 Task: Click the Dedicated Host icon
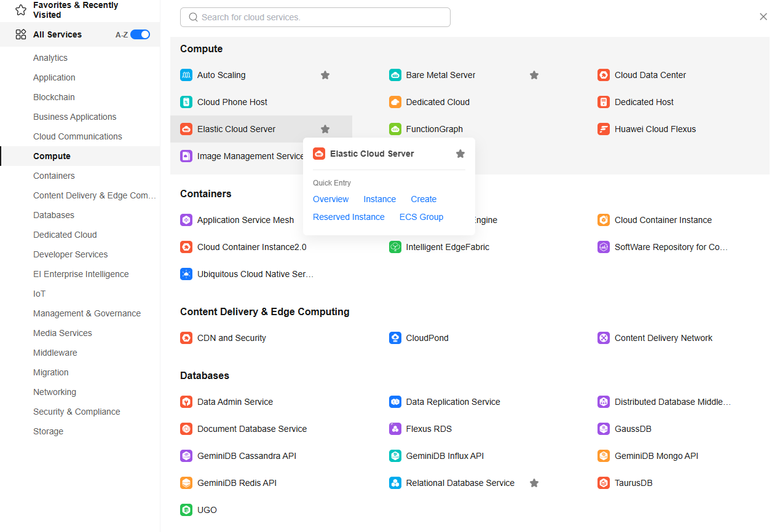point(604,102)
